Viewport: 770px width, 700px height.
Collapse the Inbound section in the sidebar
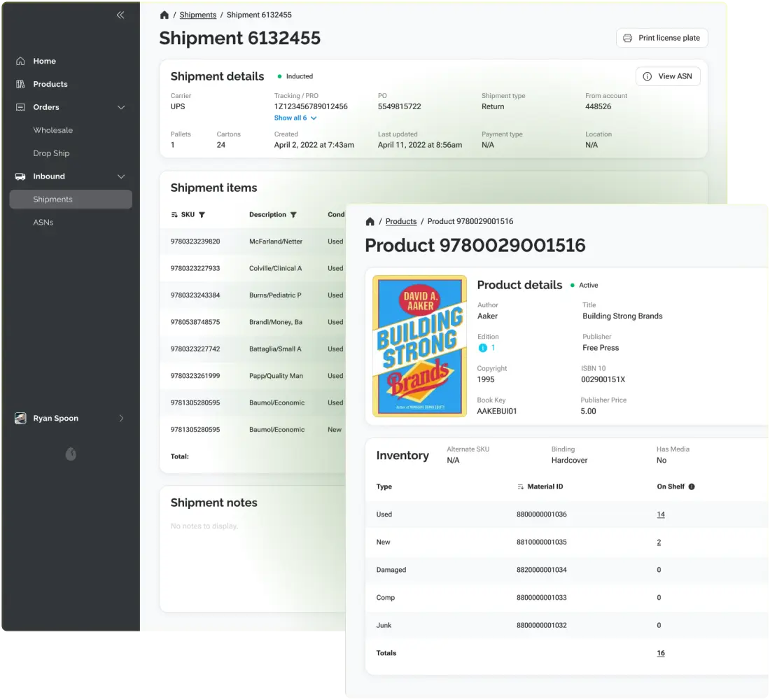(x=120, y=176)
